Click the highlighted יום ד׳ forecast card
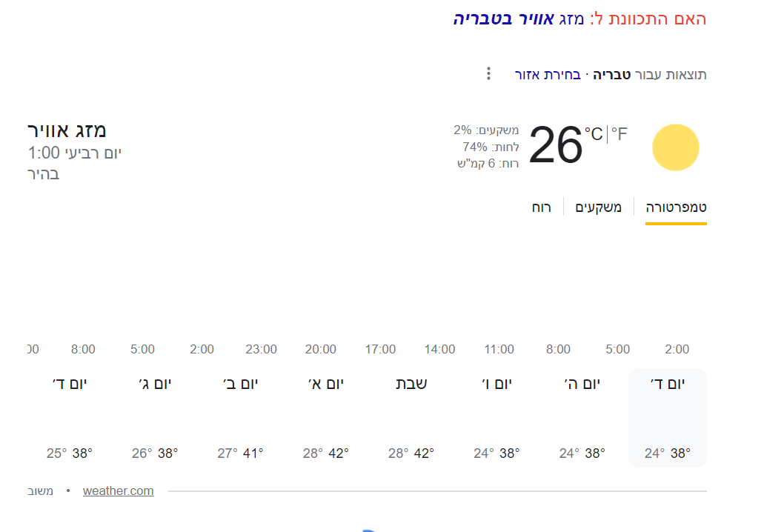764x532 pixels. coord(667,417)
